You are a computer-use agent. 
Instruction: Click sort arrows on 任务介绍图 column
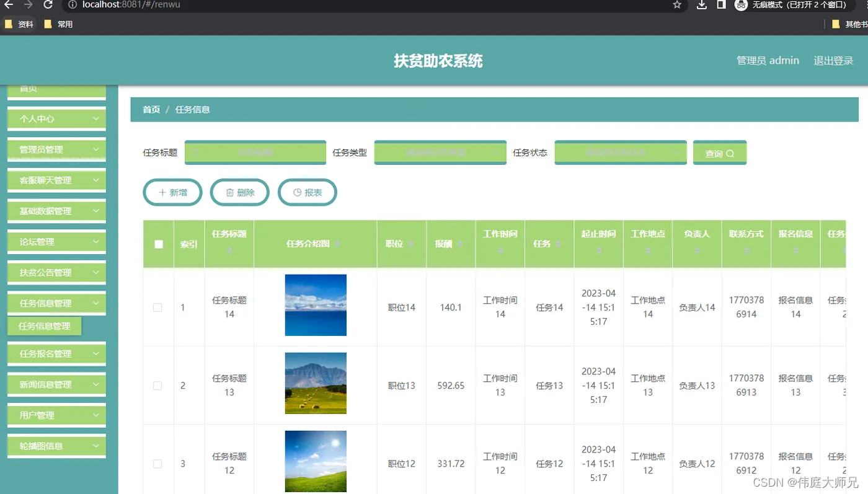tap(337, 244)
